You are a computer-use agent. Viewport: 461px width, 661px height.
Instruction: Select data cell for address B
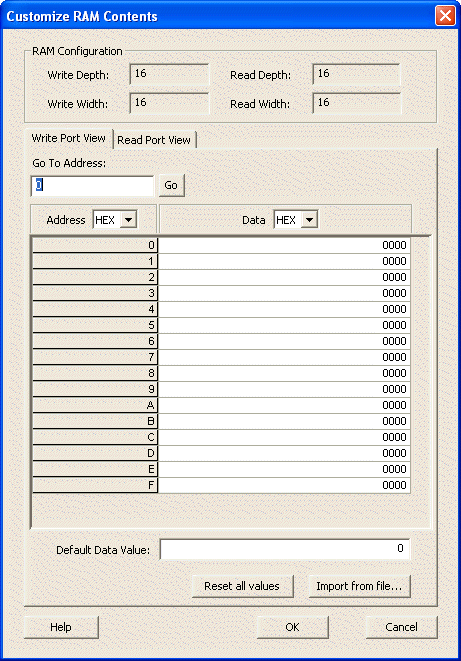tap(284, 422)
